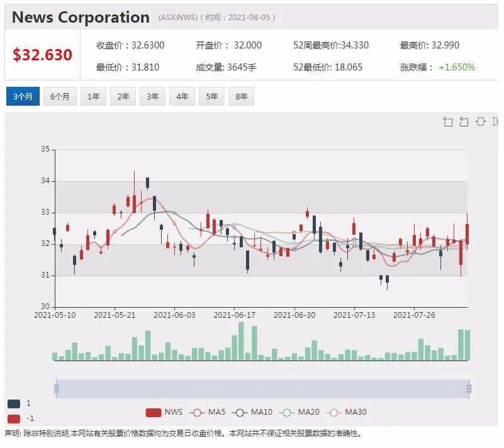Switch to the 6个月 range tab
The height and width of the screenshot is (448, 504).
[60, 96]
